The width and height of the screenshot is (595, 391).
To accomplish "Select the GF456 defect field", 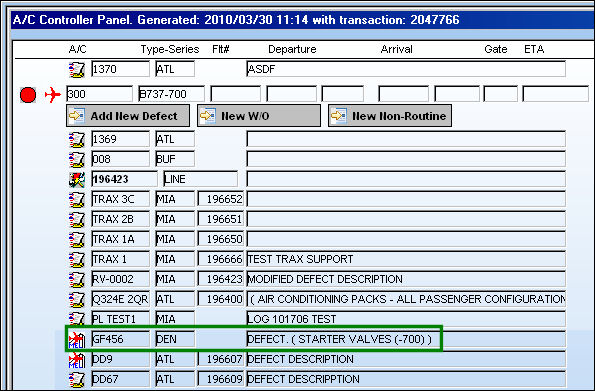I will click(121, 339).
